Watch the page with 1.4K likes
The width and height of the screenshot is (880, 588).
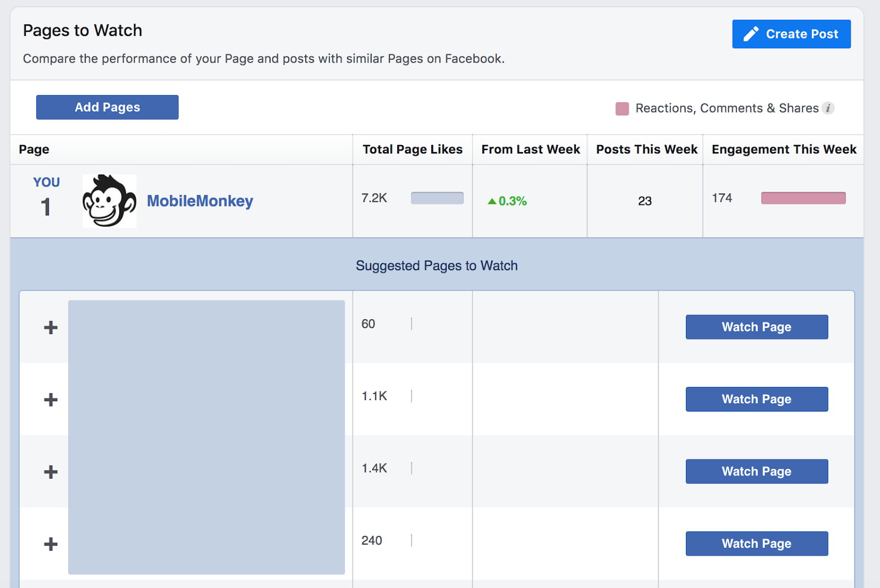coord(757,471)
